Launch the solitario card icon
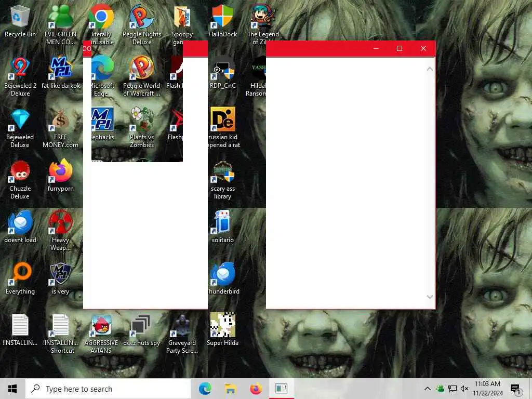Viewport: 532px width, 399px height. click(x=222, y=228)
